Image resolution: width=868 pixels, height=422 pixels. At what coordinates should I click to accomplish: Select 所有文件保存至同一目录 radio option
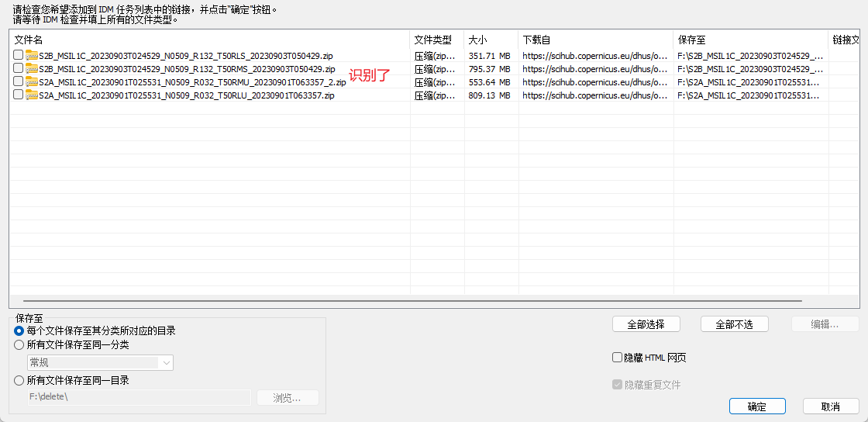19,380
